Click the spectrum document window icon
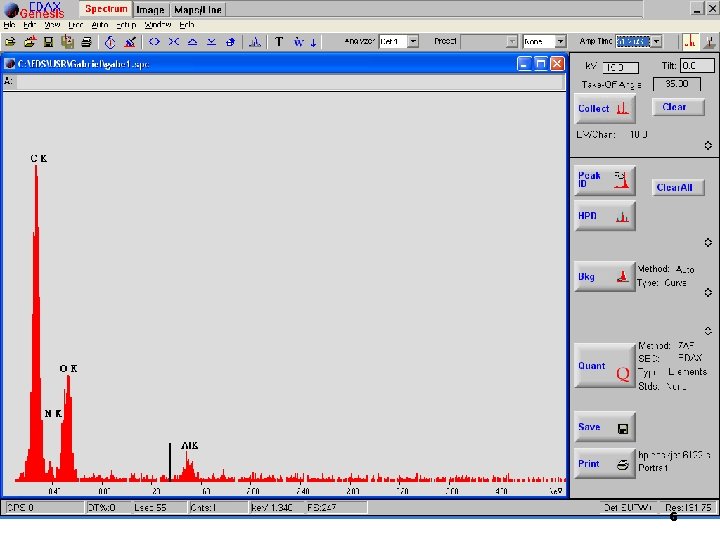Image resolution: width=720 pixels, height=540 pixels. click(10, 64)
